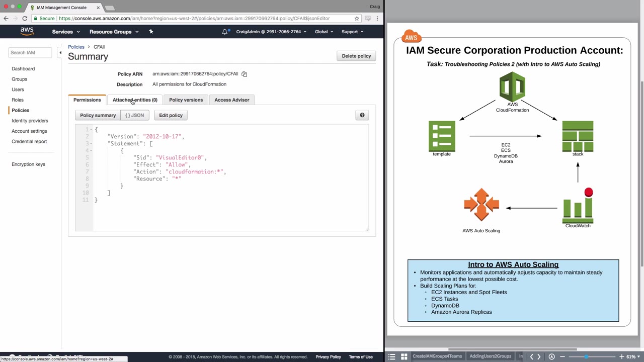
Task: Go to previous slide arrow
Action: click(531, 356)
